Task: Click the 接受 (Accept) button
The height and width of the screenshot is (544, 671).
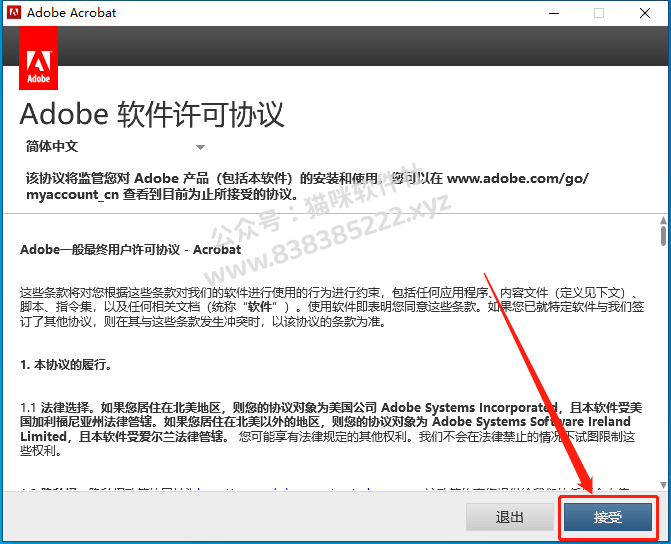Action: click(x=608, y=517)
